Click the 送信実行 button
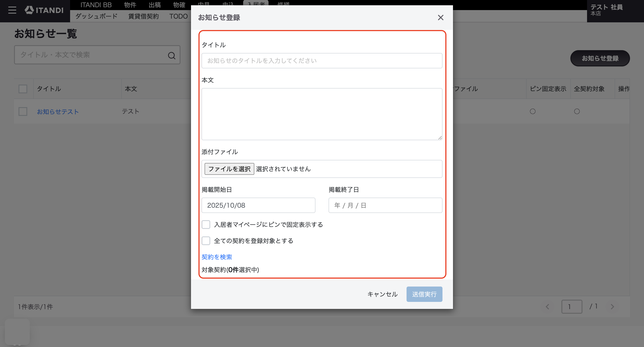 (x=424, y=294)
